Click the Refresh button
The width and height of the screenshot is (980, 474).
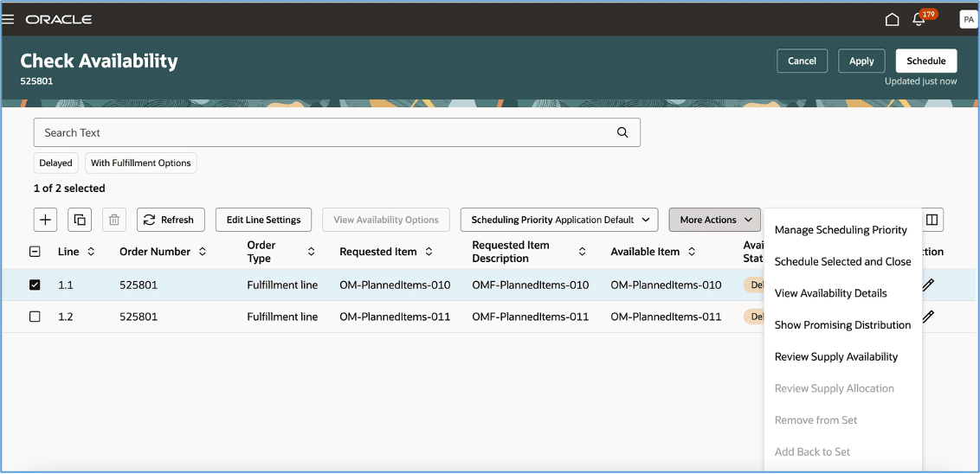[171, 220]
